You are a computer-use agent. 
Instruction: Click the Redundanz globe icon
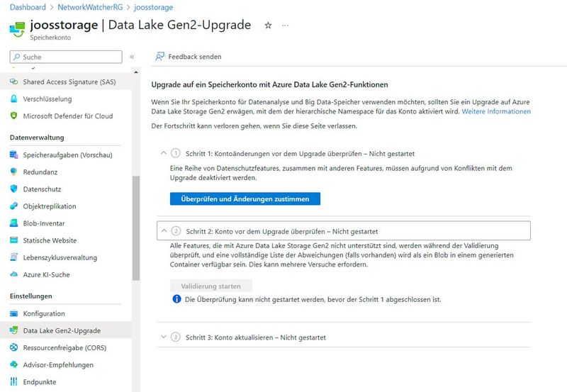pos(13,172)
